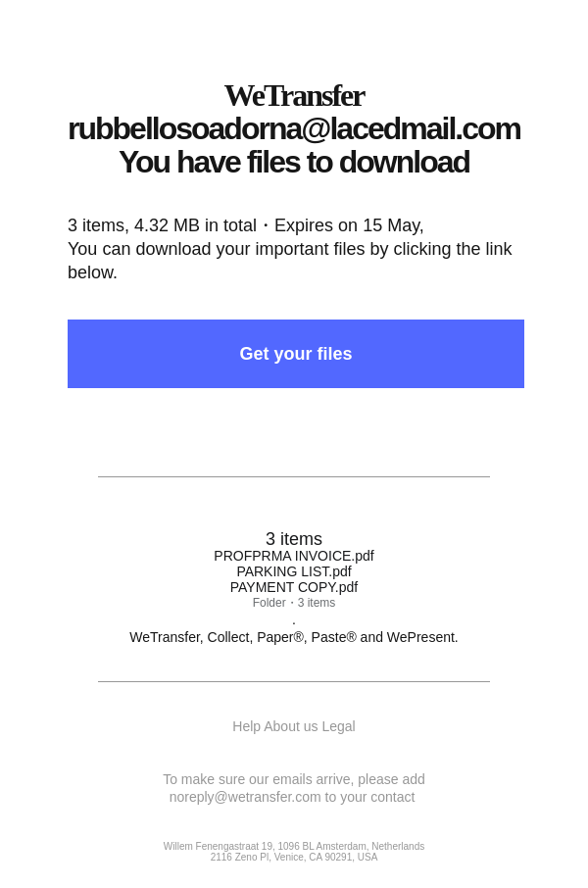This screenshot has height=888, width=588.
Task: Select the PROFPRMA INVOICE.pdf file name
Action: tap(293, 556)
